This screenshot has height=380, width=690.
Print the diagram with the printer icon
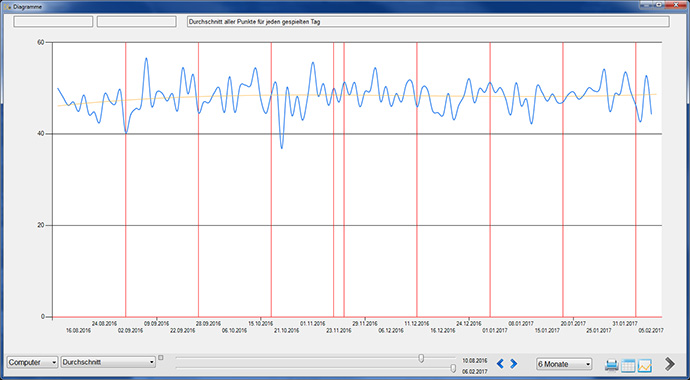point(611,365)
